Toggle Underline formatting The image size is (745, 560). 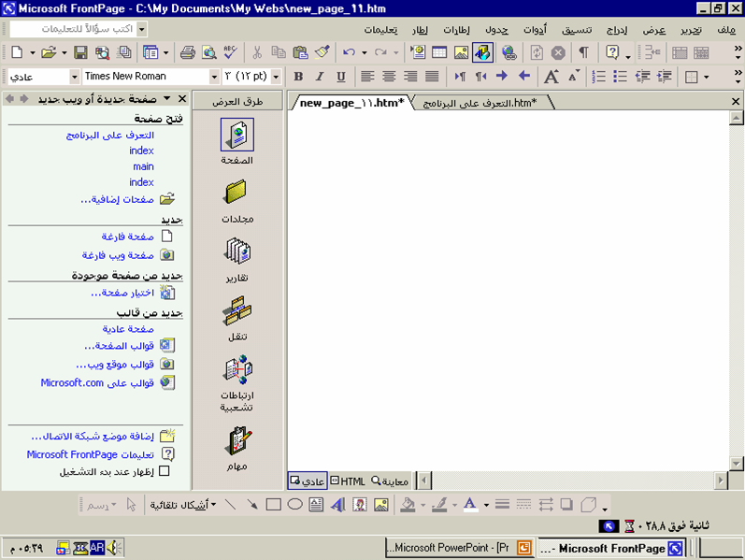[340, 77]
